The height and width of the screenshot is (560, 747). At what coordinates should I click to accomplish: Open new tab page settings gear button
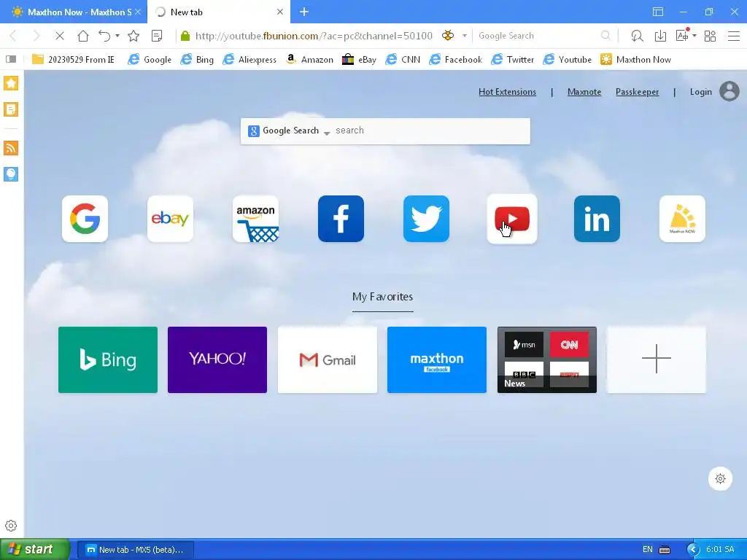click(720, 478)
